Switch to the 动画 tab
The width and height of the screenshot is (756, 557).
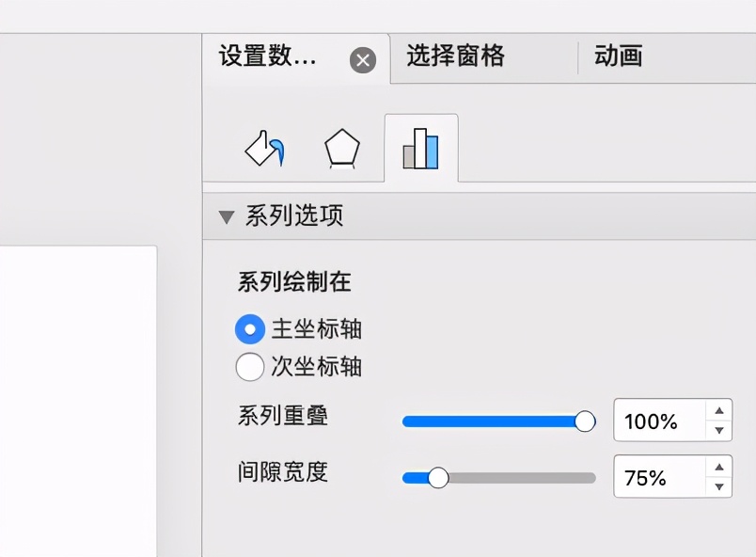click(x=618, y=56)
